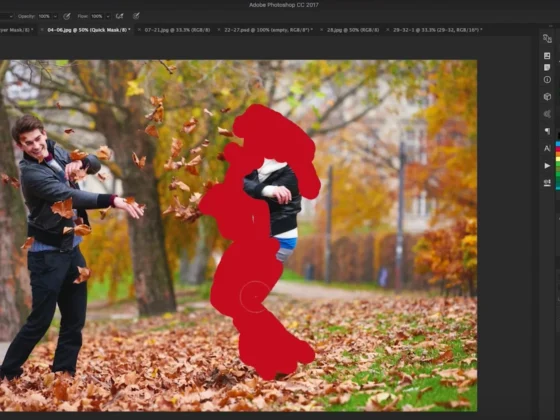
Task: Open the Paragraph panel icon
Action: [547, 131]
